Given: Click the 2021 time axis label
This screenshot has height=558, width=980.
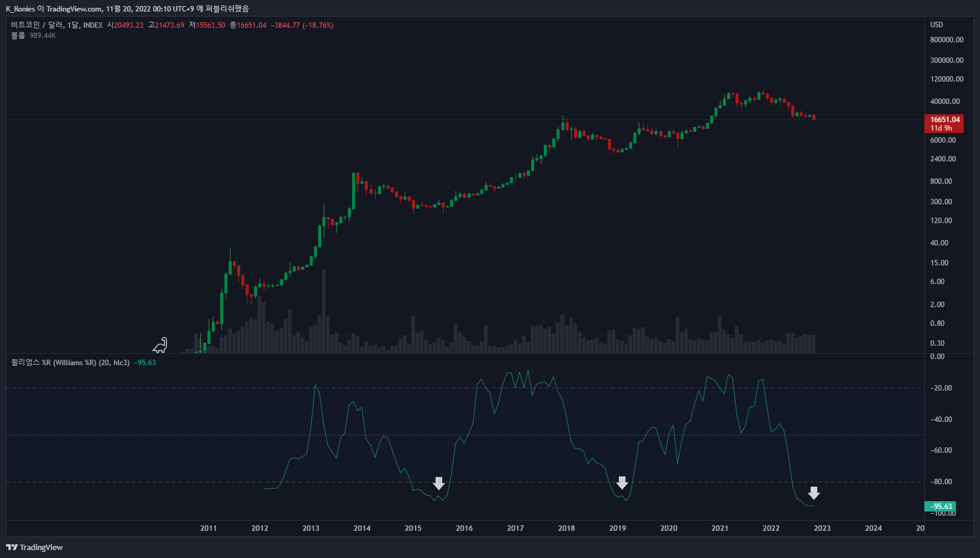Looking at the screenshot, I should 720,528.
